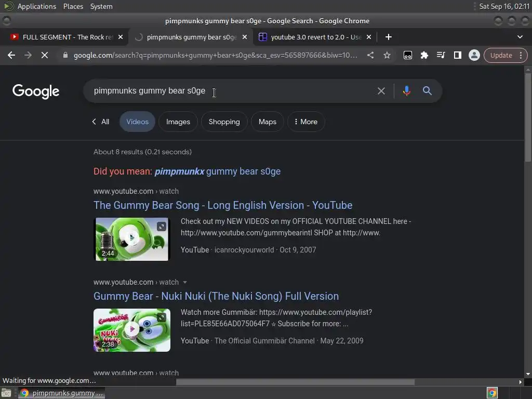The width and height of the screenshot is (532, 399).
Task: Expand the More filters menu
Action: (306, 122)
